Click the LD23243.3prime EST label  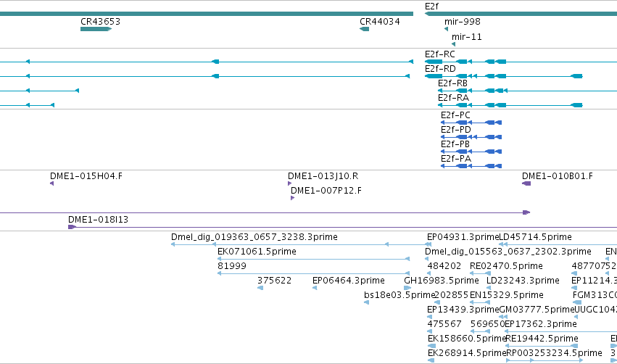[523, 281]
